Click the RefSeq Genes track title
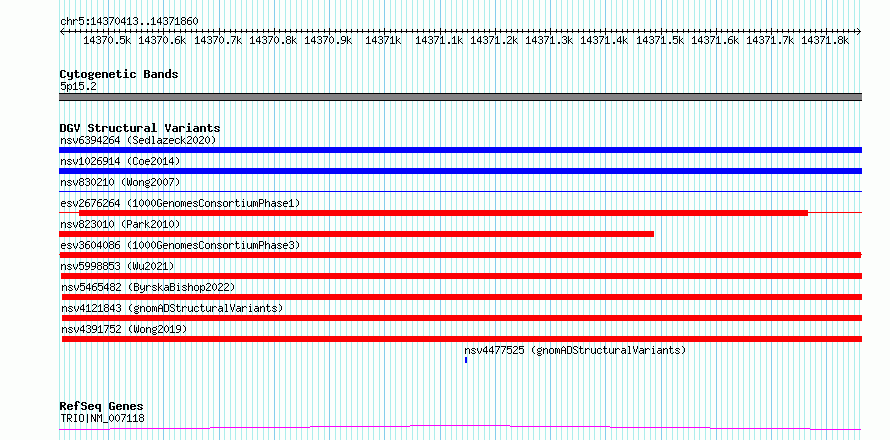This screenshot has height=440, width=890. [102, 407]
